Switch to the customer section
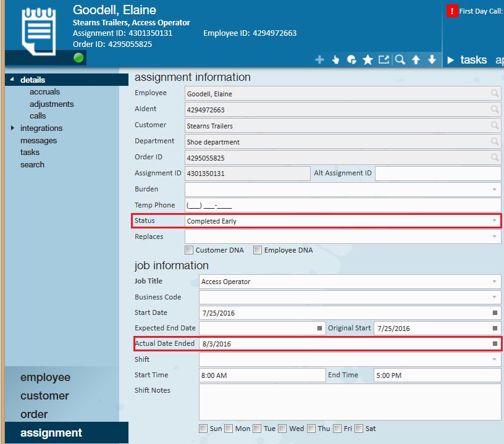The width and height of the screenshot is (504, 444). (44, 396)
